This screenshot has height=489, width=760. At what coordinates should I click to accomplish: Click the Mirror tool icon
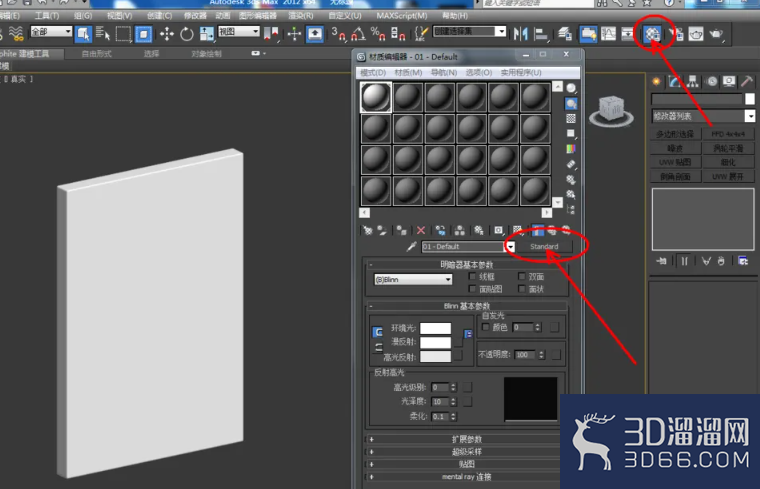[x=521, y=34]
